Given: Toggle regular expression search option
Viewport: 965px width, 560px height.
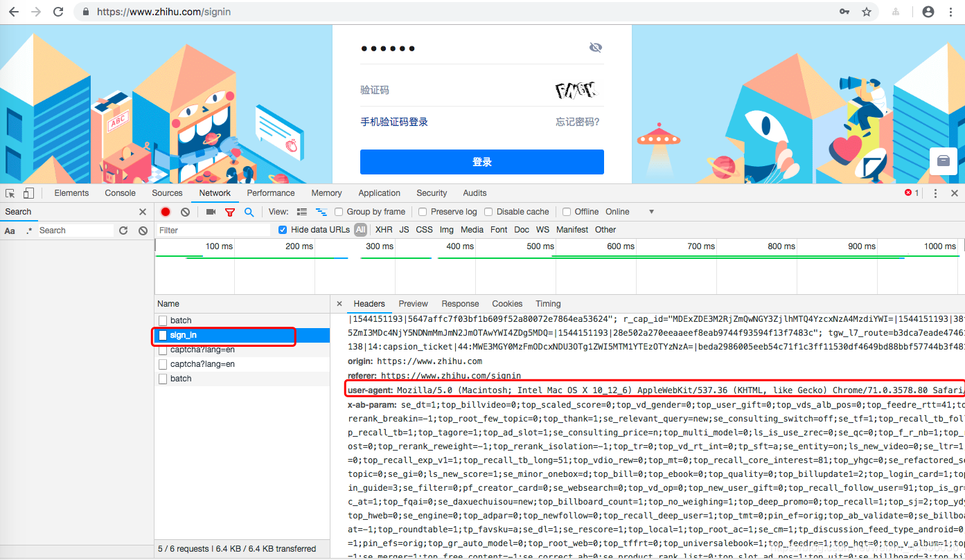Looking at the screenshot, I should (x=29, y=231).
